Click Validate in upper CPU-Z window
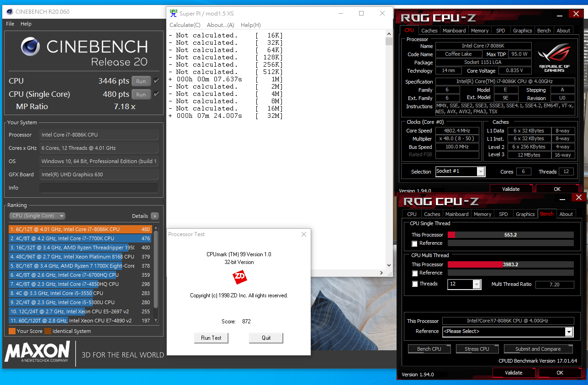This screenshot has width=588, height=385. 511,189
